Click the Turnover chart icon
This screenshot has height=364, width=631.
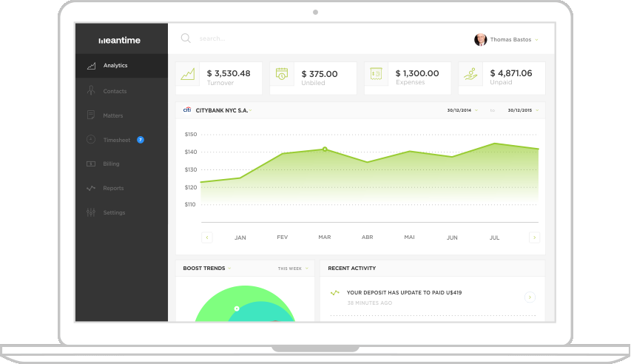[189, 74]
